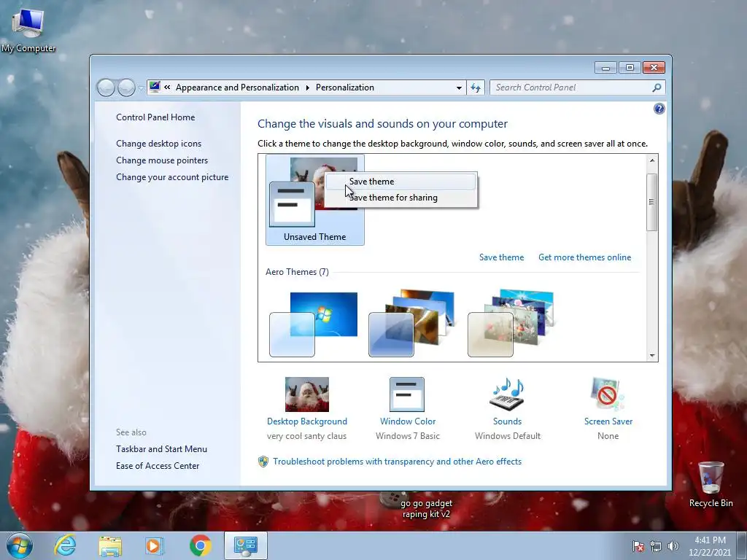Open the recent pages dropdown arrow
Image resolution: width=747 pixels, height=560 pixels.
click(x=141, y=88)
